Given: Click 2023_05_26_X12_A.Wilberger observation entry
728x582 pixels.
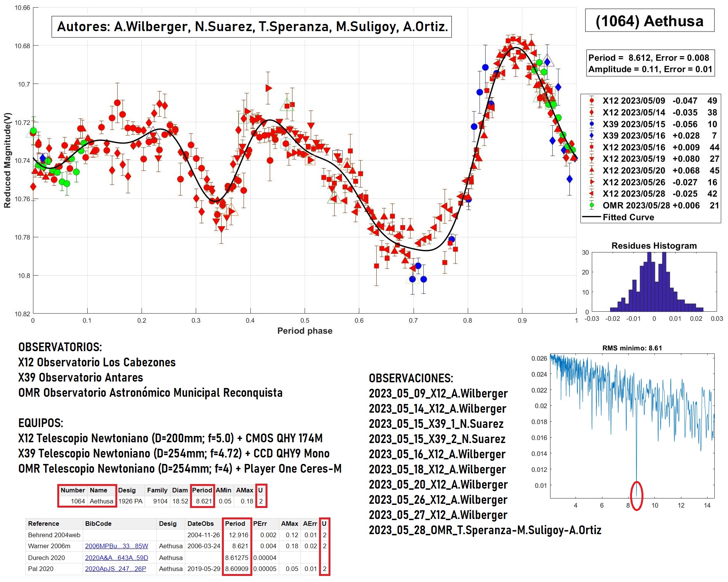Looking at the screenshot, I should pyautogui.click(x=438, y=500).
